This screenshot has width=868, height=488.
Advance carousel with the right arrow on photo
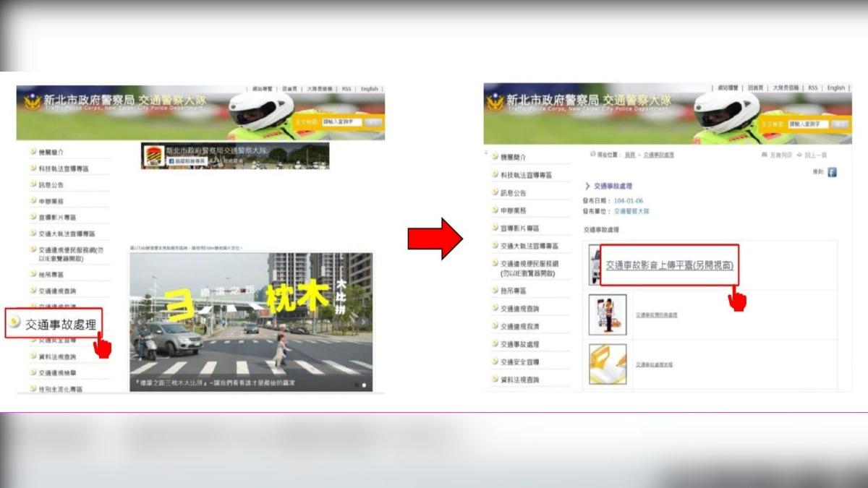click(x=364, y=323)
